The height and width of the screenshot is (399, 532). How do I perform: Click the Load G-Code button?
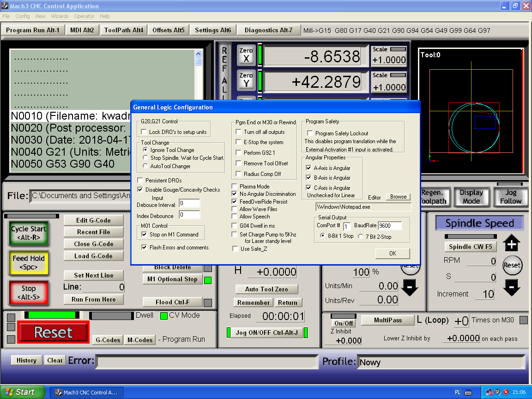(93, 256)
